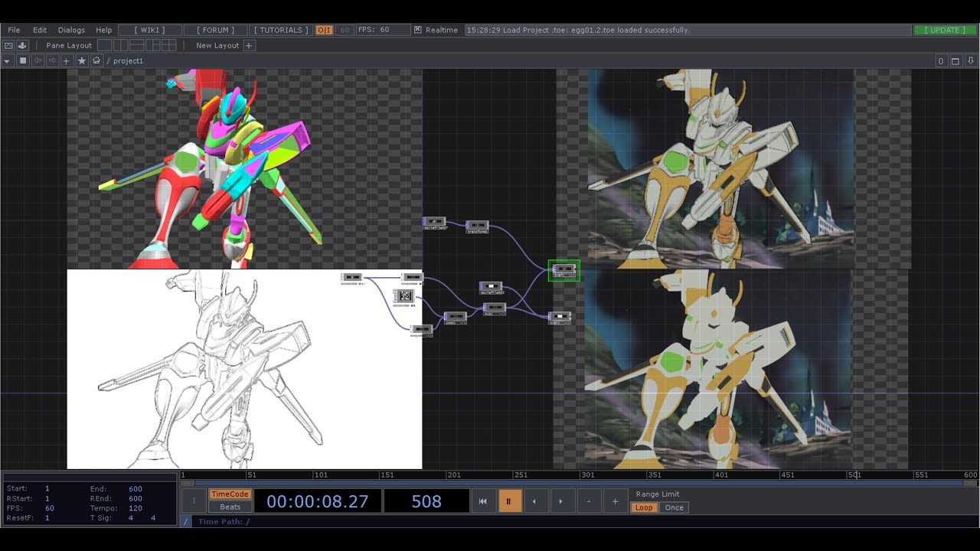
Task: Click the pane link number indicator
Action: [941, 60]
